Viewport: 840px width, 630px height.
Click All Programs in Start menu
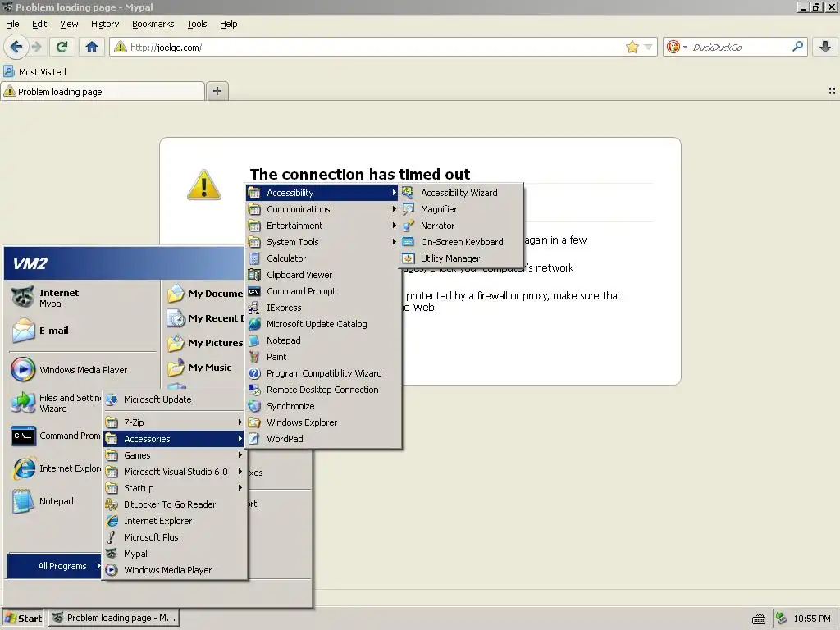point(55,566)
